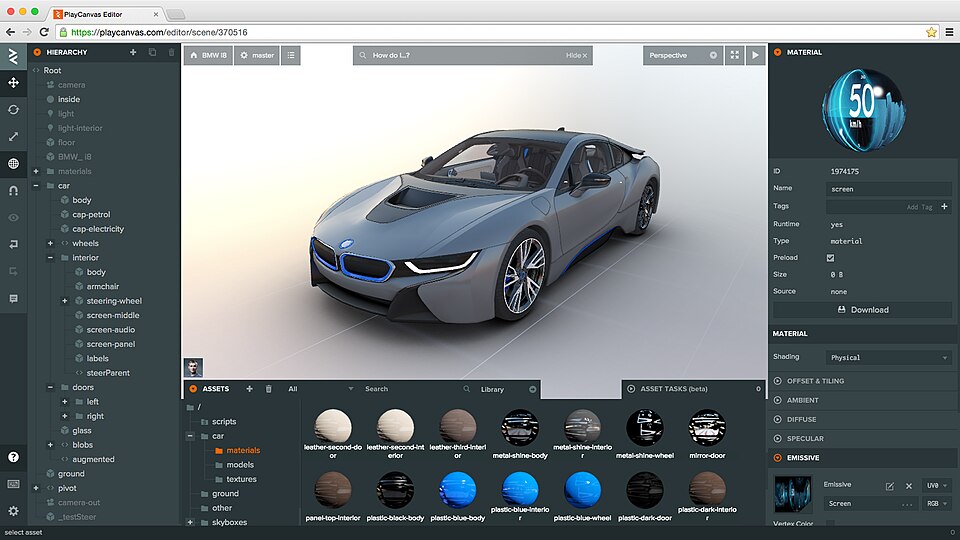The image size is (960, 540).
Task: Add a new entity in Hierarchy
Action: [x=133, y=52]
